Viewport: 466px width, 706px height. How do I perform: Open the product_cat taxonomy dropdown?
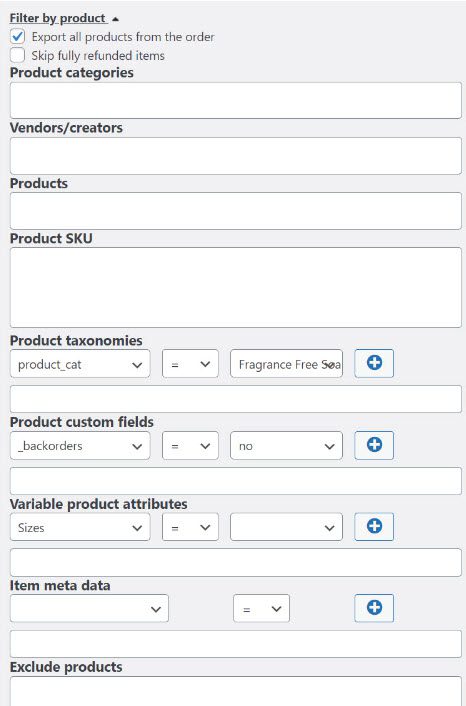(80, 364)
